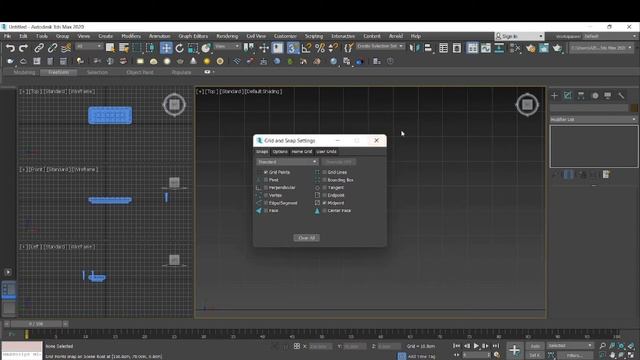Open the Modifiers menu

[131, 36]
